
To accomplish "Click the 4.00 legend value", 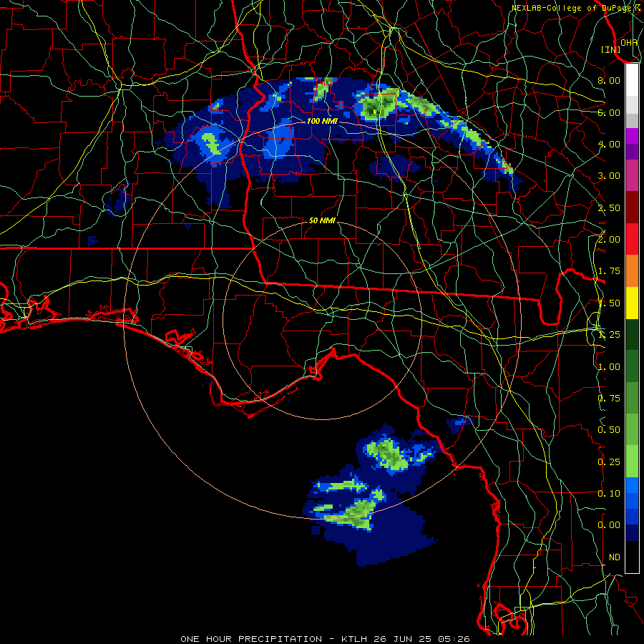I will (609, 144).
